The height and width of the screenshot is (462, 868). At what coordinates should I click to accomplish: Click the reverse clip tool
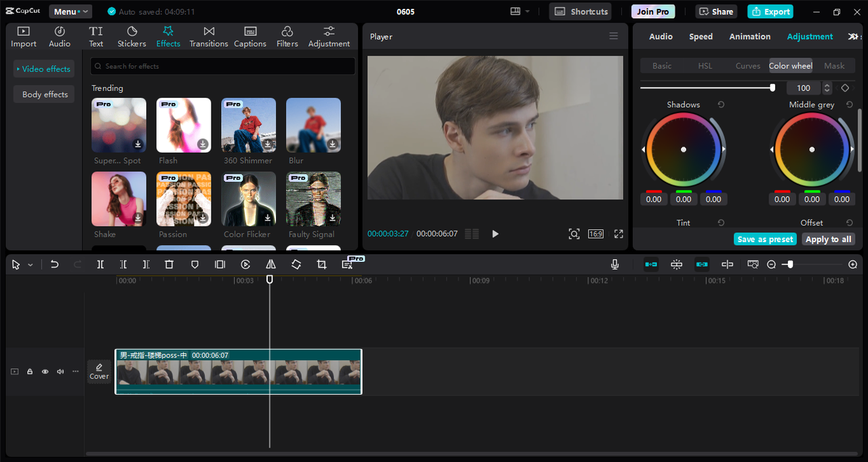(245, 265)
